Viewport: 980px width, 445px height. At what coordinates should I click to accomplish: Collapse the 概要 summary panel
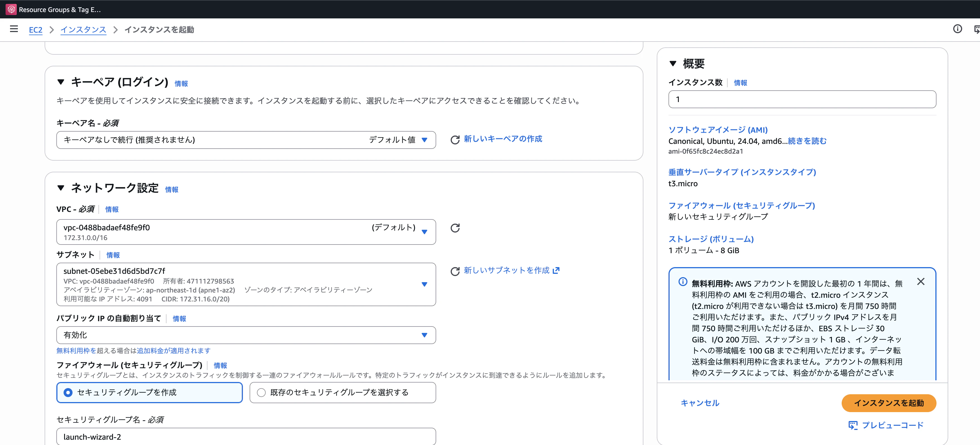(x=673, y=64)
